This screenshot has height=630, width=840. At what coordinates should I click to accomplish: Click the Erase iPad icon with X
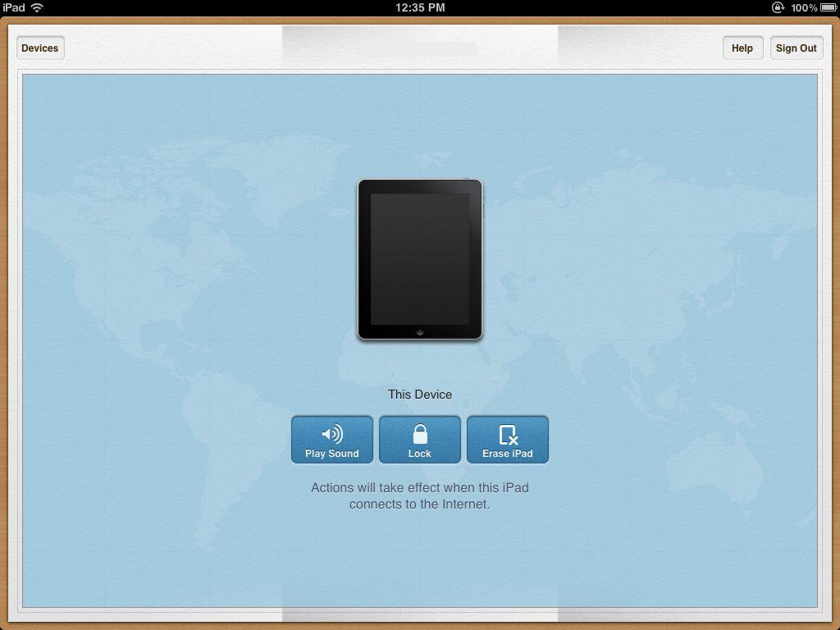pyautogui.click(x=508, y=434)
